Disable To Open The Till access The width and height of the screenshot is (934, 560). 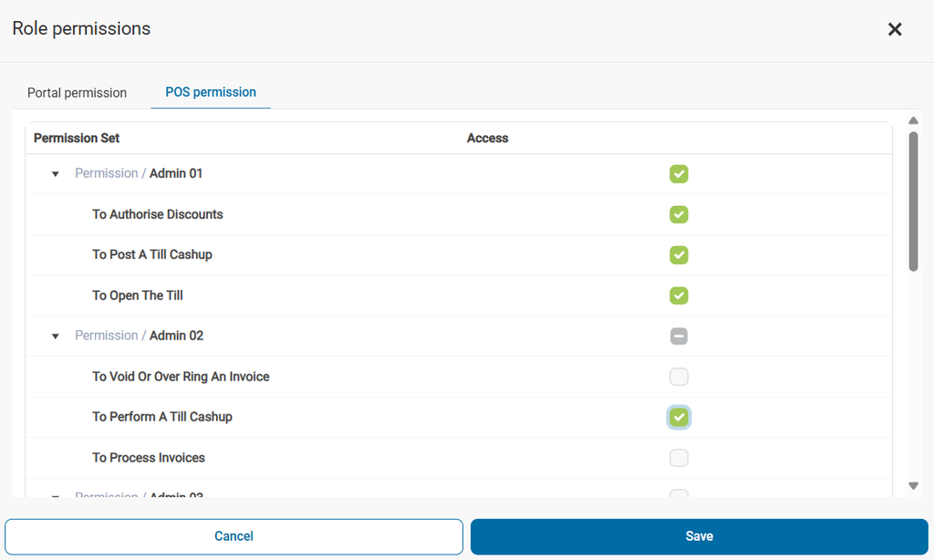[679, 296]
